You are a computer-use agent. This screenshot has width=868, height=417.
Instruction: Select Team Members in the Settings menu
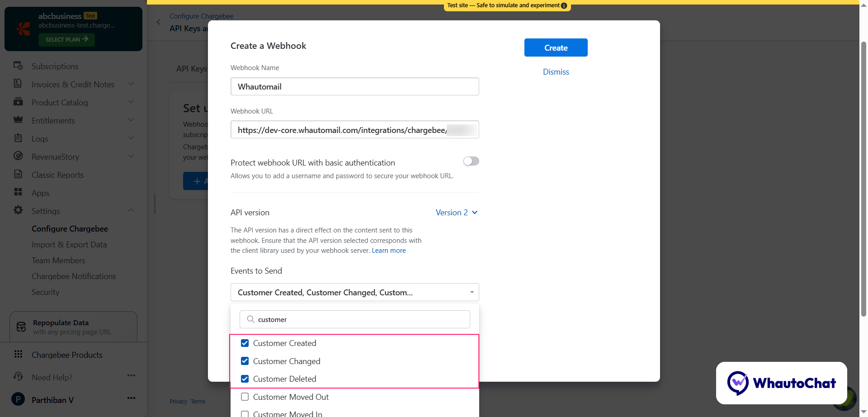click(x=58, y=260)
